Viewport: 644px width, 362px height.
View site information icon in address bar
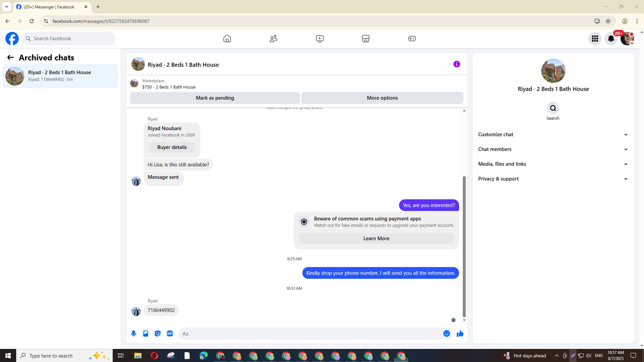(x=46, y=21)
